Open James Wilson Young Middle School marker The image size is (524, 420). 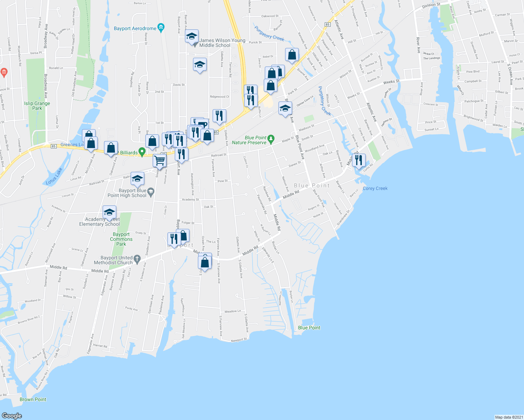(192, 36)
